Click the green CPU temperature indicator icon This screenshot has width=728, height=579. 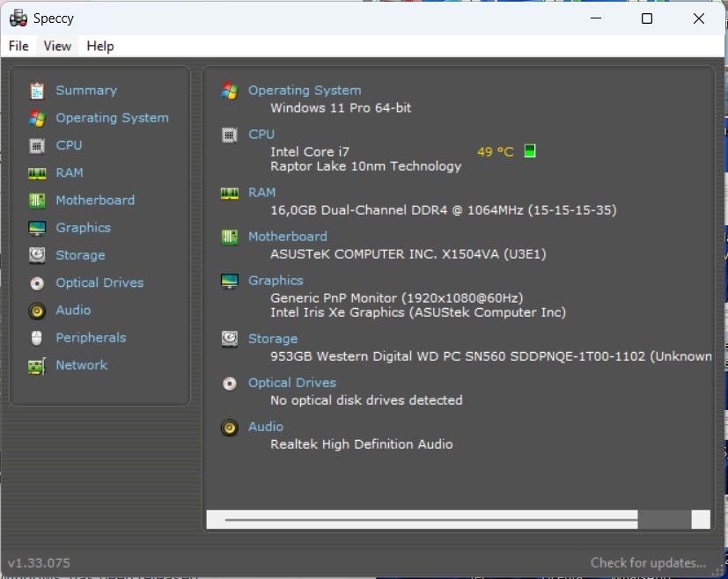pyautogui.click(x=530, y=150)
